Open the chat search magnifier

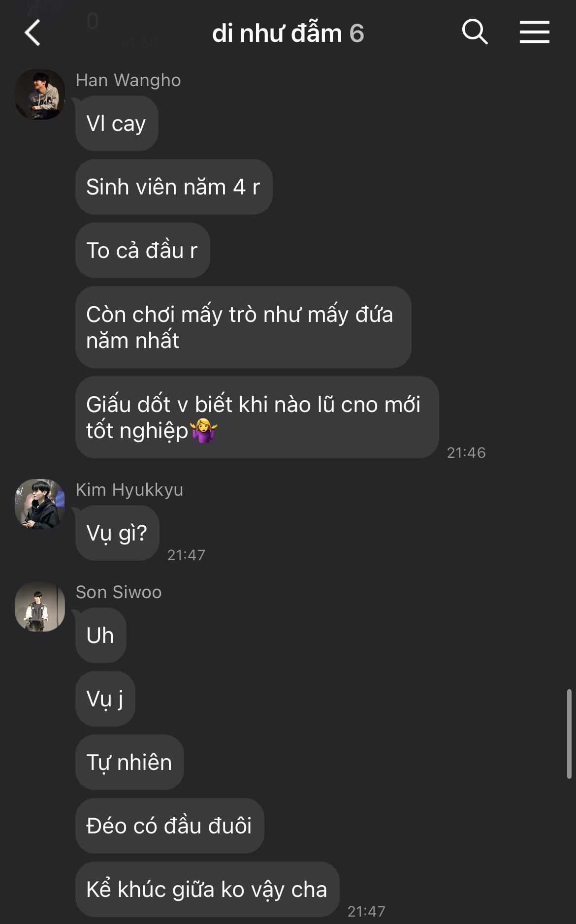[475, 32]
